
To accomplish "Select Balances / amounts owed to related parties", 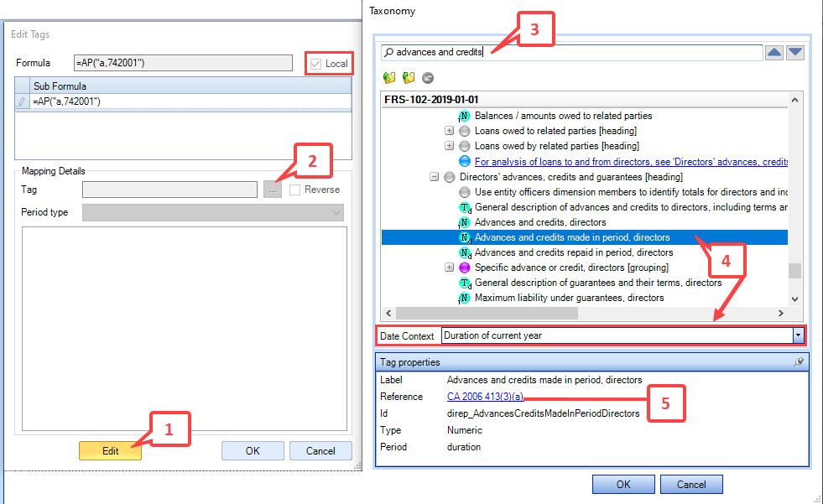I will tap(563, 116).
